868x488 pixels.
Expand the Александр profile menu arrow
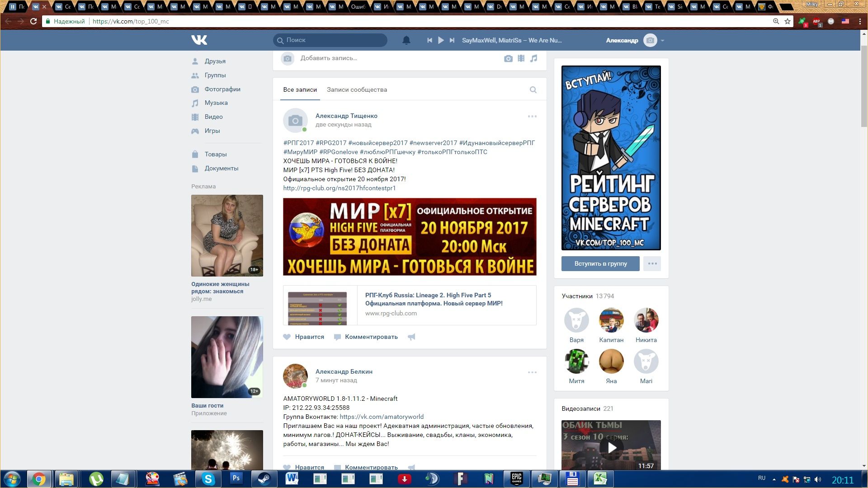[662, 41]
